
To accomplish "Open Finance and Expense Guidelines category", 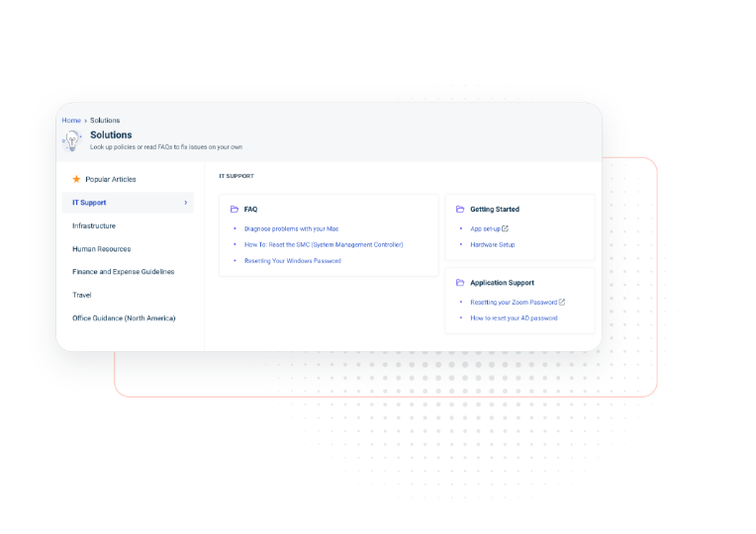I will tap(124, 272).
